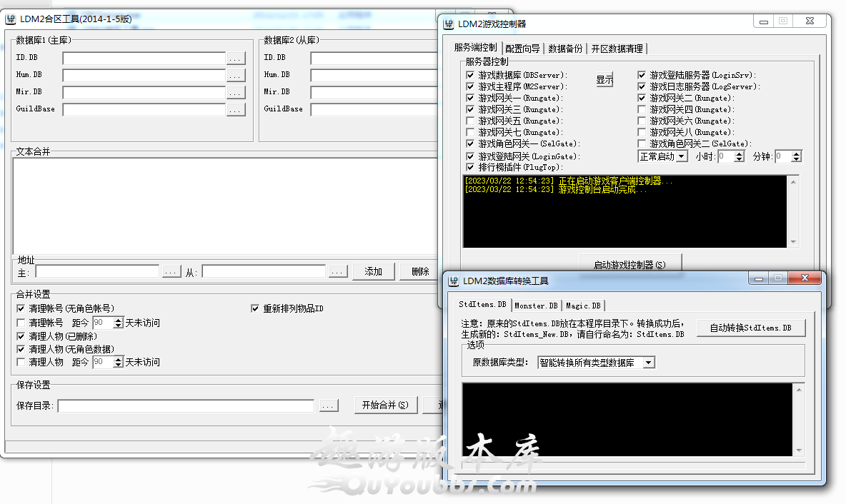Click the 主 address input field
Image resolution: width=846 pixels, height=504 pixels.
(98, 272)
